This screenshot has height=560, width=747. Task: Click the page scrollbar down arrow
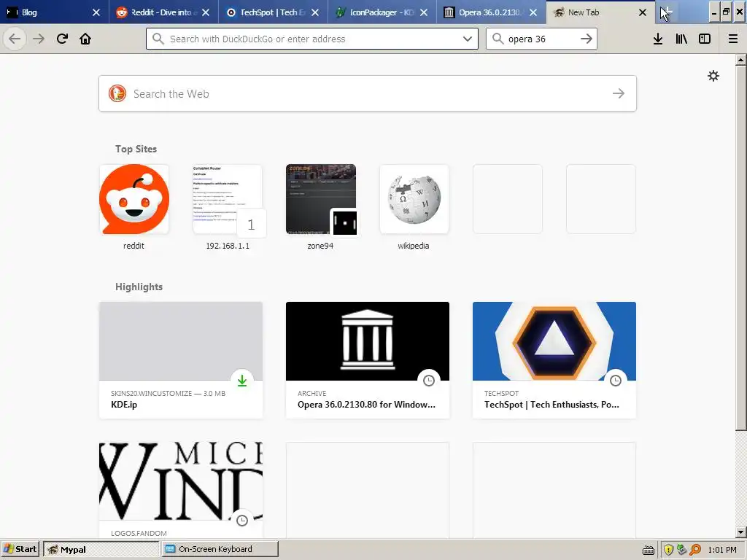pos(740,532)
